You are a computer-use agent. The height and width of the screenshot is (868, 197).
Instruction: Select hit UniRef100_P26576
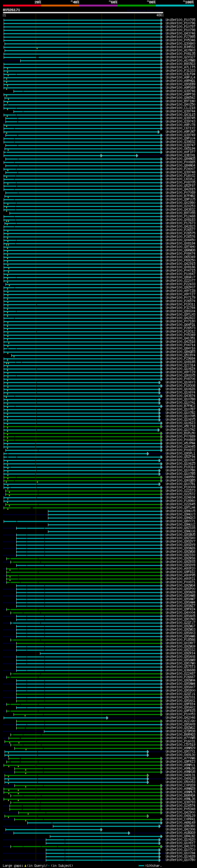click(x=180, y=236)
